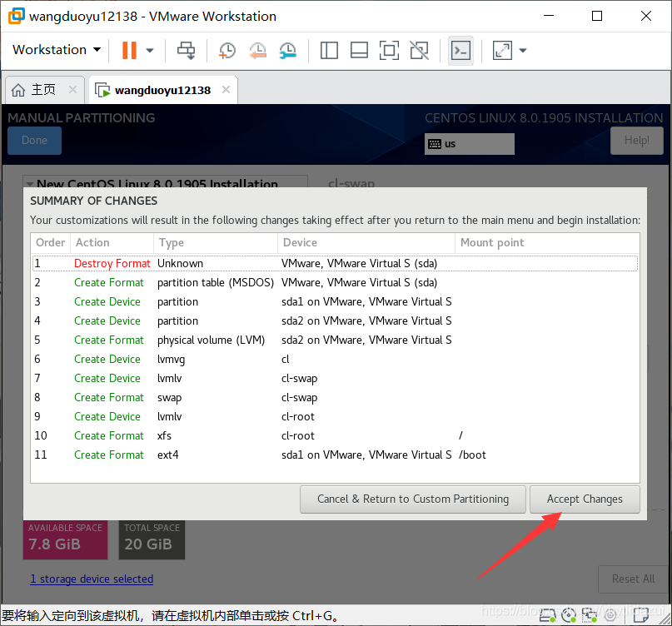Open the snapshot manager

click(x=287, y=50)
